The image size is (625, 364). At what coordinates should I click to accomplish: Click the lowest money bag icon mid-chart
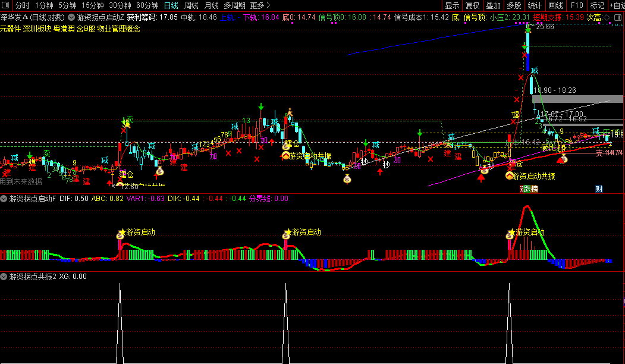pyautogui.click(x=347, y=179)
